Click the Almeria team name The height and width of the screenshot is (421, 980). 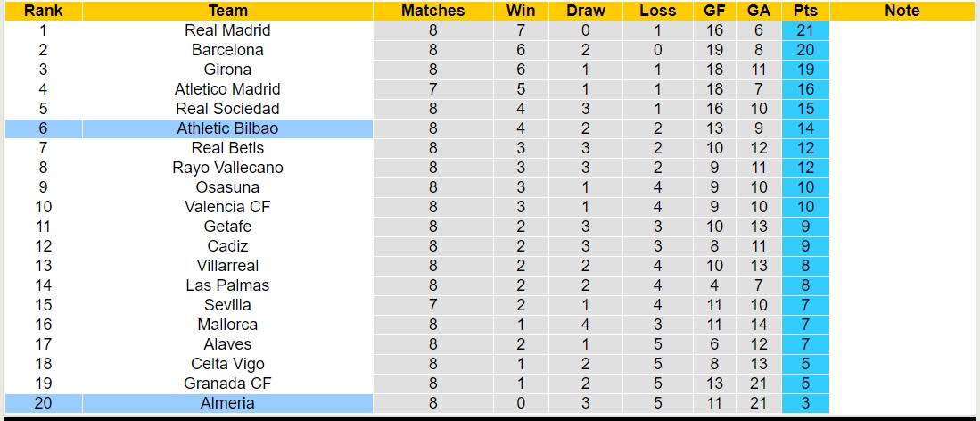(x=227, y=403)
